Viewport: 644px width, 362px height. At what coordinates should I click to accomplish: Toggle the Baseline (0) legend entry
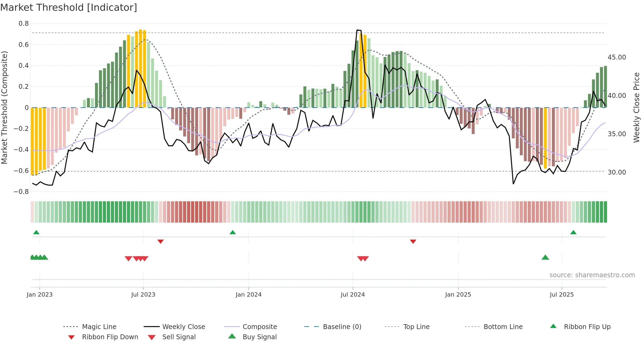(x=333, y=327)
